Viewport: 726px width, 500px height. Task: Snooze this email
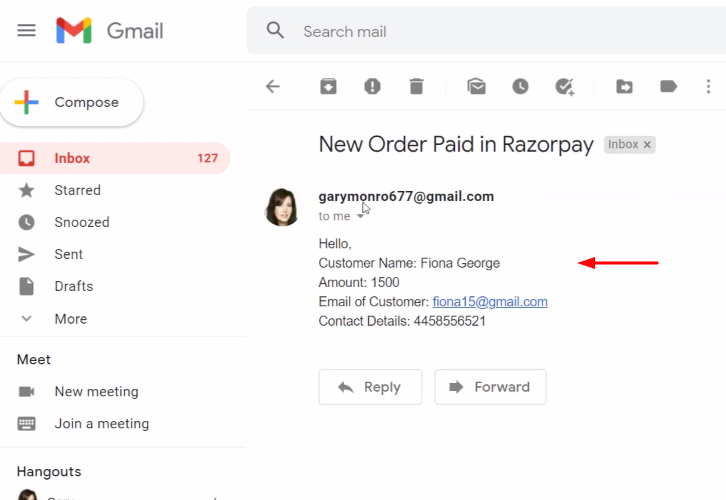tap(520, 87)
